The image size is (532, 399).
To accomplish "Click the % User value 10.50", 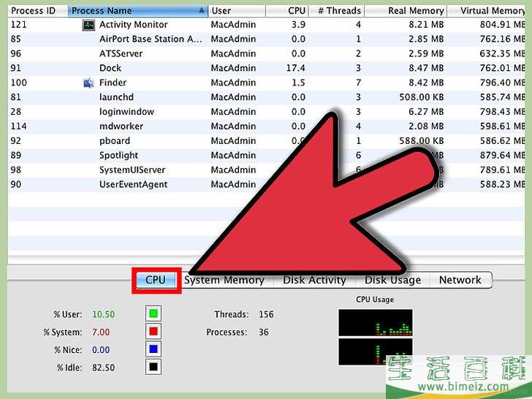I will click(104, 314).
